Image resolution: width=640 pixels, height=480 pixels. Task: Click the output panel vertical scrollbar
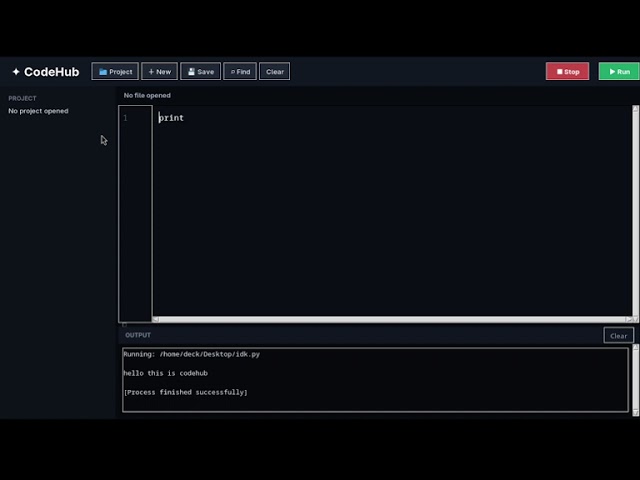pos(636,380)
